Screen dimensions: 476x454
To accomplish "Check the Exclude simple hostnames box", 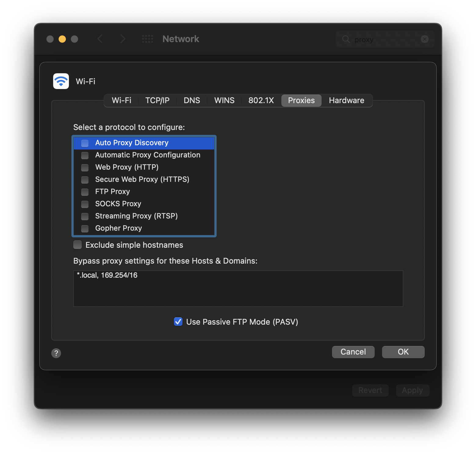I will [77, 245].
